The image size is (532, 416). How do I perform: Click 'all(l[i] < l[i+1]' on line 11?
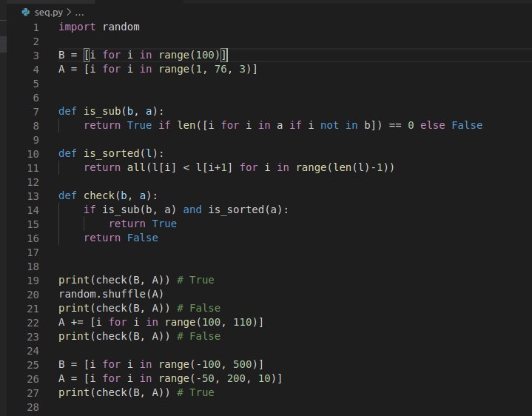[180, 167]
